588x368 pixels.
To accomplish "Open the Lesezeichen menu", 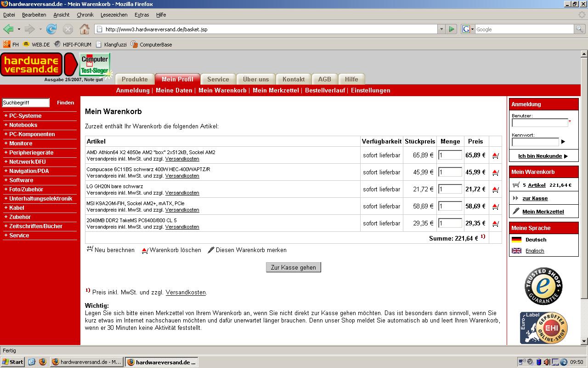I will [114, 15].
